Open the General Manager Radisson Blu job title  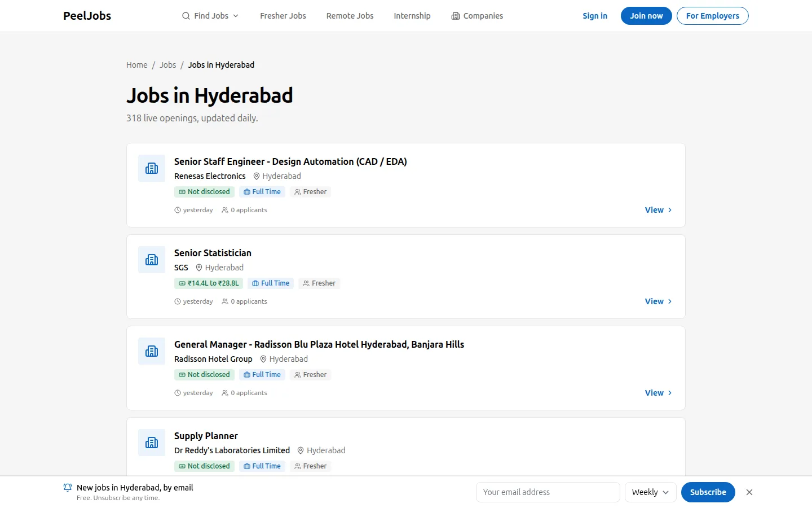click(319, 344)
